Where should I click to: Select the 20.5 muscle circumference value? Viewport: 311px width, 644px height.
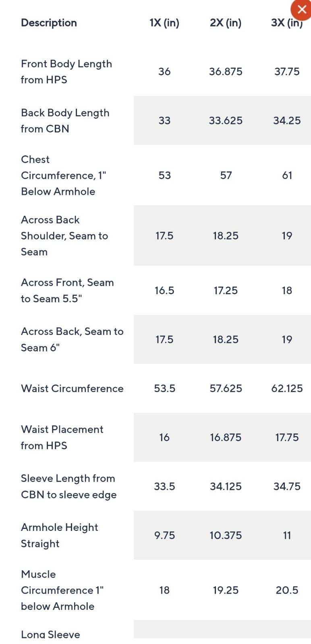[x=287, y=590]
